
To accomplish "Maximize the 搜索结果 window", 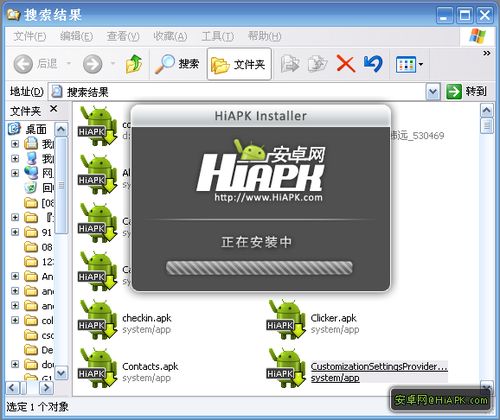I will click(x=465, y=15).
